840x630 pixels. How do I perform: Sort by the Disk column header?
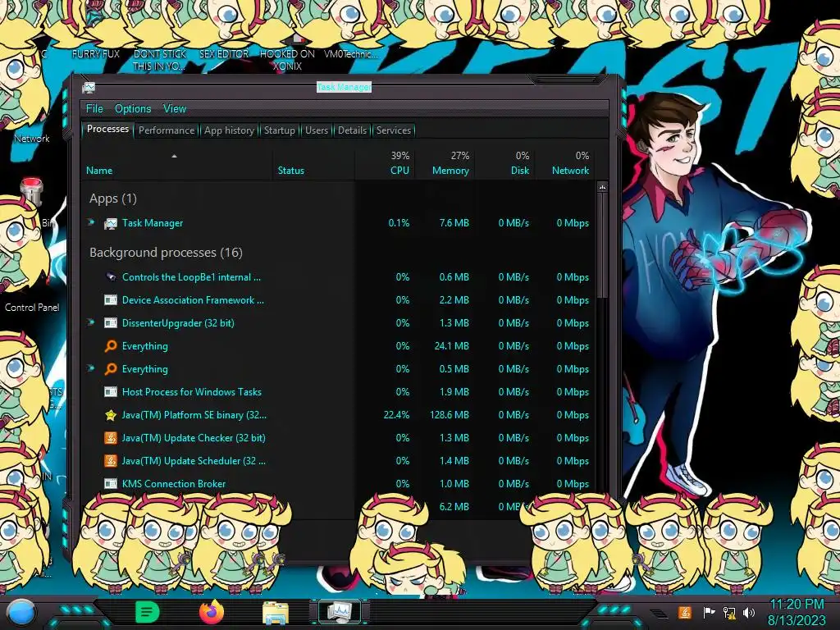point(504,164)
